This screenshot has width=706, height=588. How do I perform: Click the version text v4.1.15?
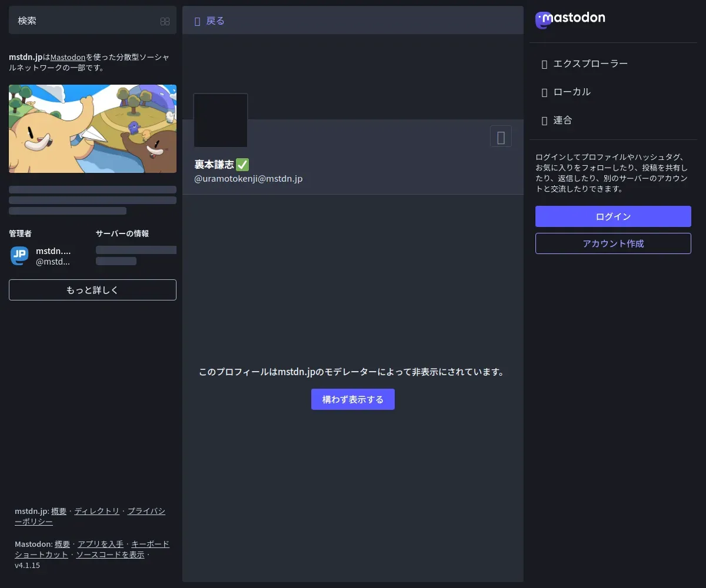28,565
